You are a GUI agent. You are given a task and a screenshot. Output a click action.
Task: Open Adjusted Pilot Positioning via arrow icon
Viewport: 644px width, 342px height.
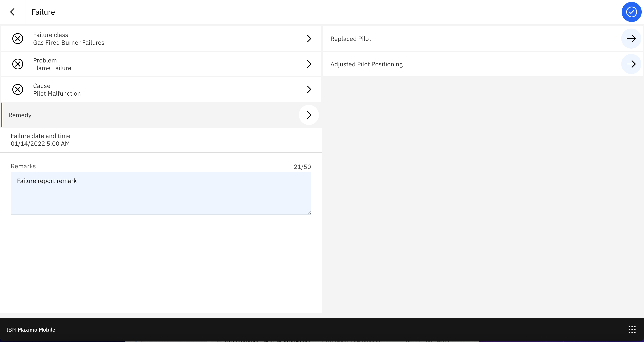point(631,64)
